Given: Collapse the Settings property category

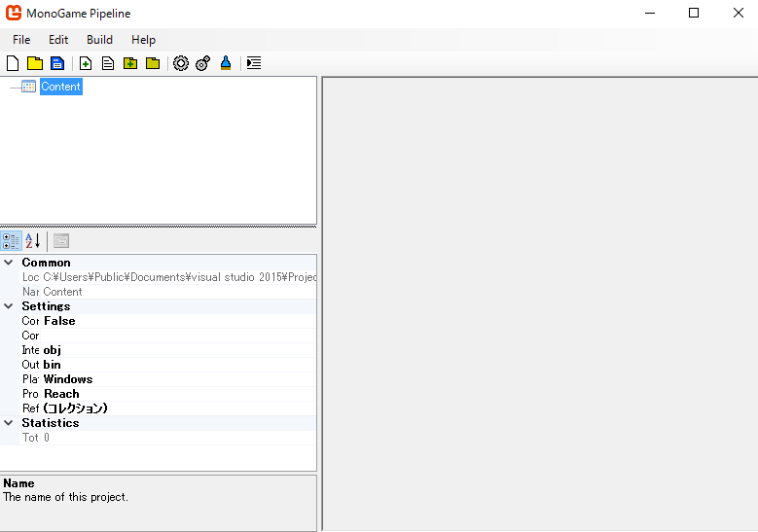Looking at the screenshot, I should click(8, 305).
